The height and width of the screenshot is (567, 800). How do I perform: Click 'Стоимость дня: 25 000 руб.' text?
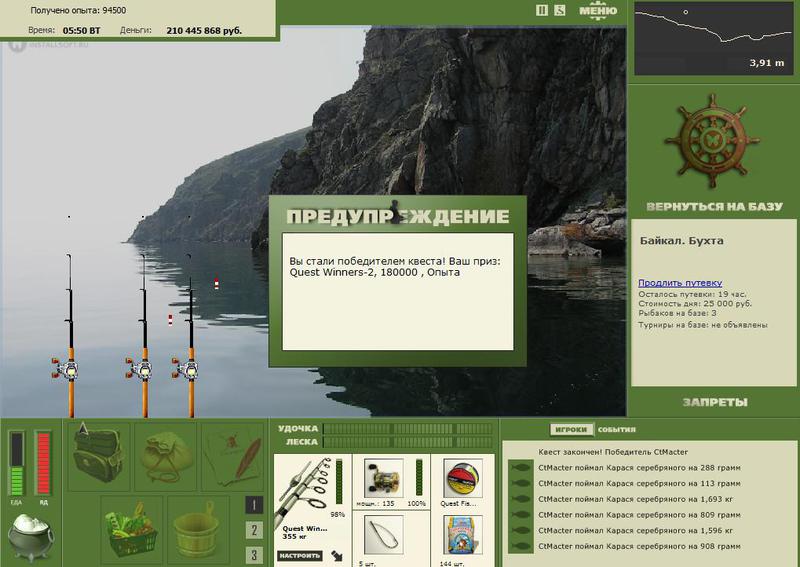click(x=695, y=304)
